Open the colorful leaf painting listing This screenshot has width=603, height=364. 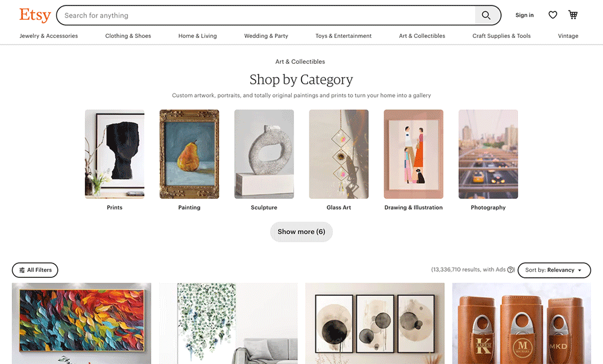point(81,323)
